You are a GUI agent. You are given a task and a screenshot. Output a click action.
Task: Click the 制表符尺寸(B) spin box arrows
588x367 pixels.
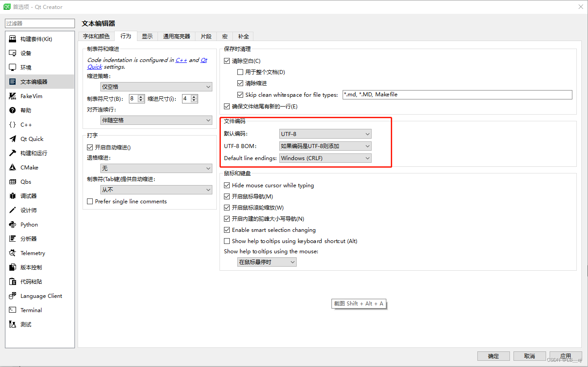[141, 99]
